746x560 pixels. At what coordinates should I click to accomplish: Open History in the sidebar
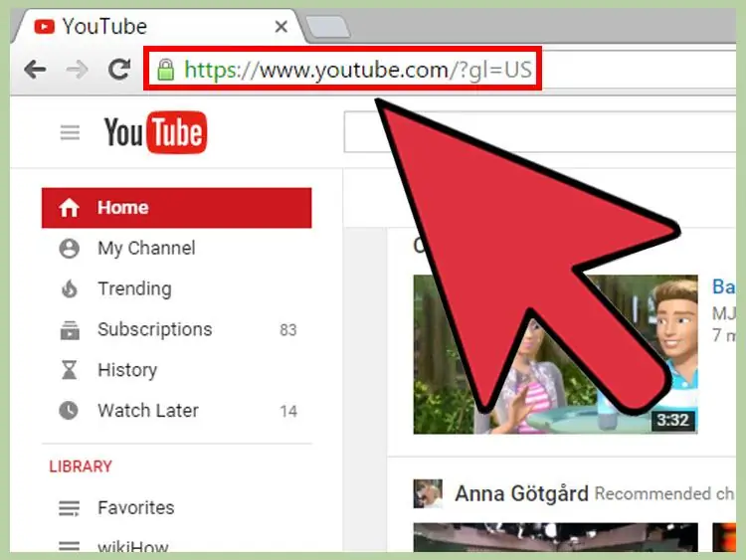click(176, 370)
